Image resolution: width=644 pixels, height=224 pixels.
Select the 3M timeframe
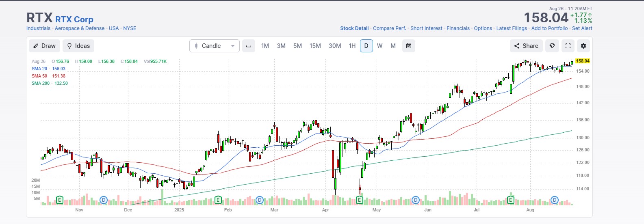click(x=281, y=46)
